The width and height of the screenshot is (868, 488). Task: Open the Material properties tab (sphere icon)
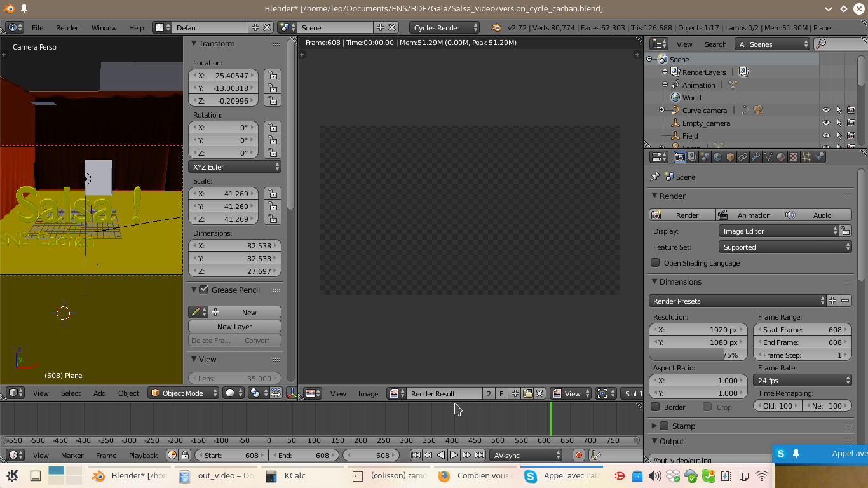tap(781, 157)
